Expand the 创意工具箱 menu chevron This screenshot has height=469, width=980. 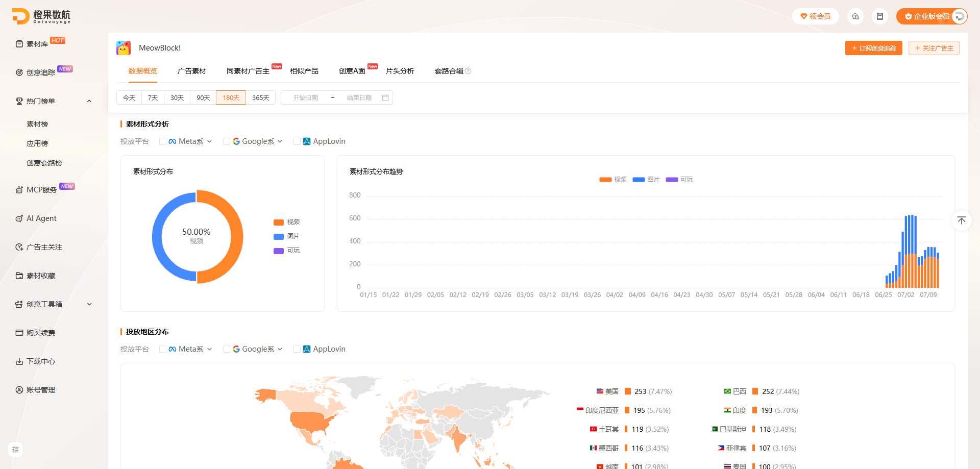(89, 304)
